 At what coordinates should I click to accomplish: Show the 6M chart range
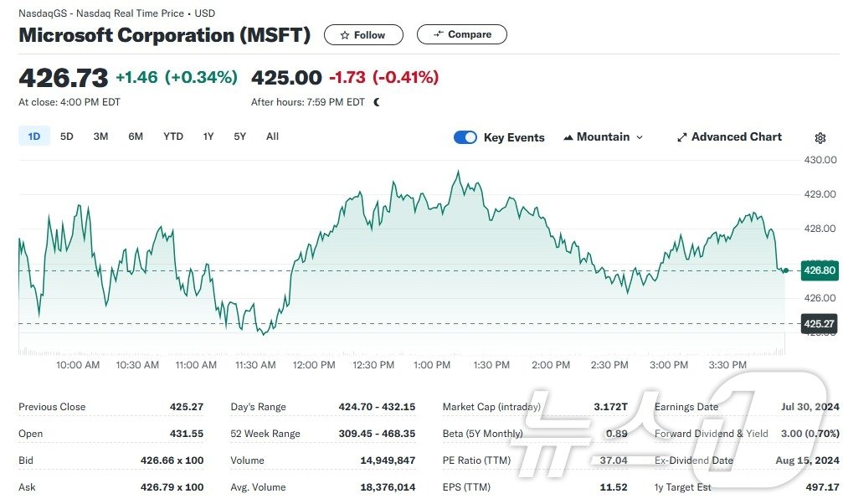point(136,136)
